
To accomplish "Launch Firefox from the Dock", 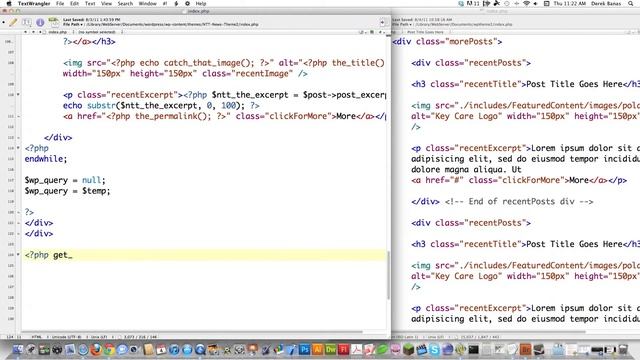I will [96, 349].
